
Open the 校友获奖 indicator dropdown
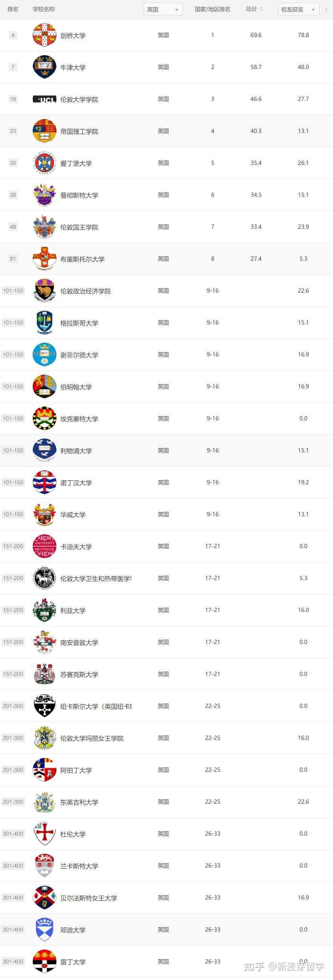[298, 9]
